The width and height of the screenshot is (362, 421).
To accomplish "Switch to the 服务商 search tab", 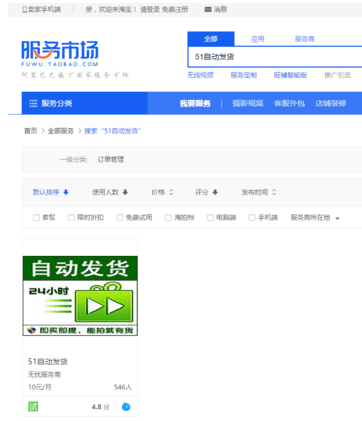I will click(x=305, y=39).
